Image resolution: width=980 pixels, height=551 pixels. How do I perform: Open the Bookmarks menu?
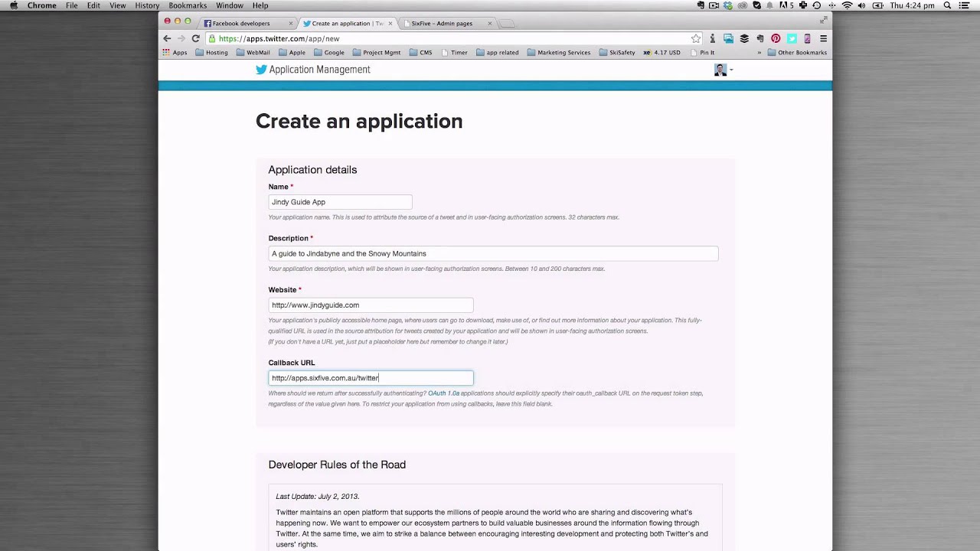[x=188, y=5]
